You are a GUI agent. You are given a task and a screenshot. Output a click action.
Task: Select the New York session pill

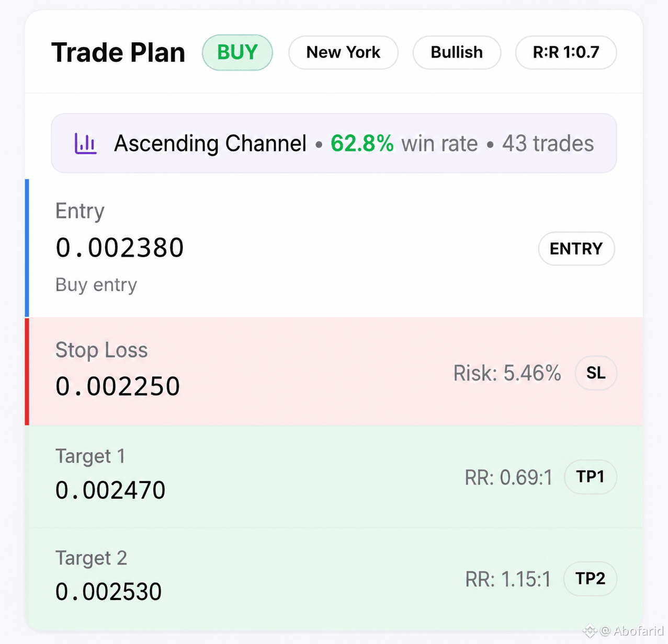pyautogui.click(x=343, y=52)
